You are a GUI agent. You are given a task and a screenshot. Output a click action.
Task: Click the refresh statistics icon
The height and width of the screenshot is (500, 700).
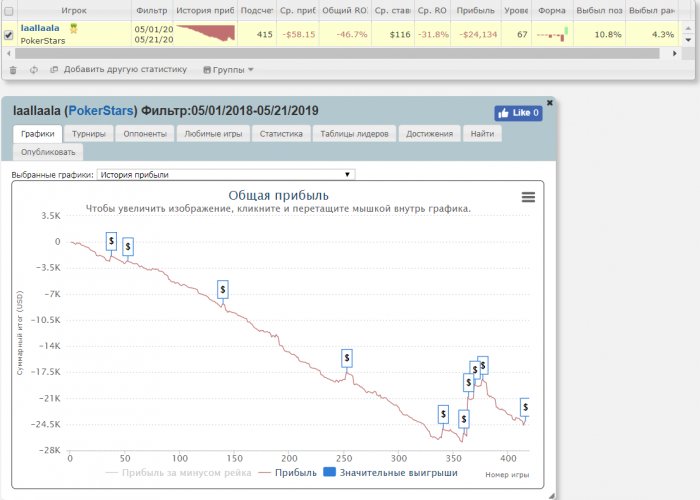pyautogui.click(x=34, y=70)
